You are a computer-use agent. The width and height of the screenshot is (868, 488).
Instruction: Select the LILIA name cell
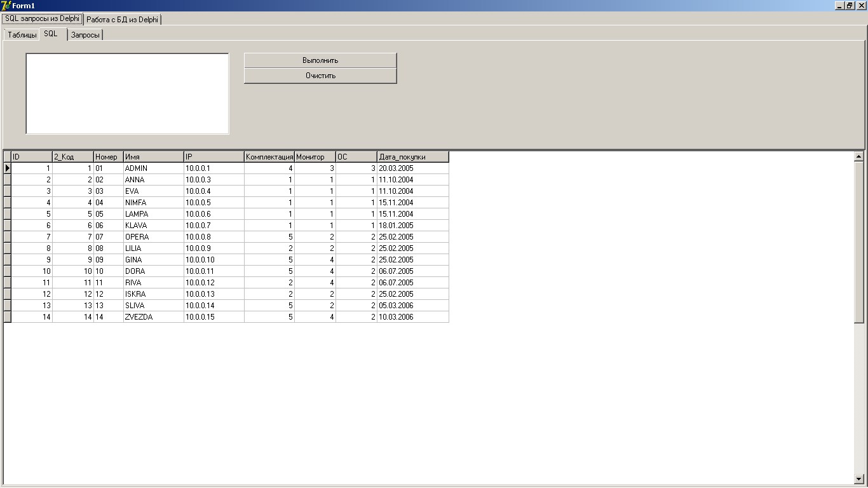(154, 248)
